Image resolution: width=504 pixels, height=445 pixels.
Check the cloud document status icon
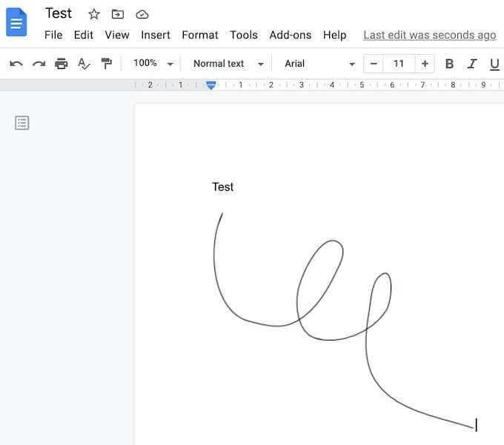coord(142,15)
